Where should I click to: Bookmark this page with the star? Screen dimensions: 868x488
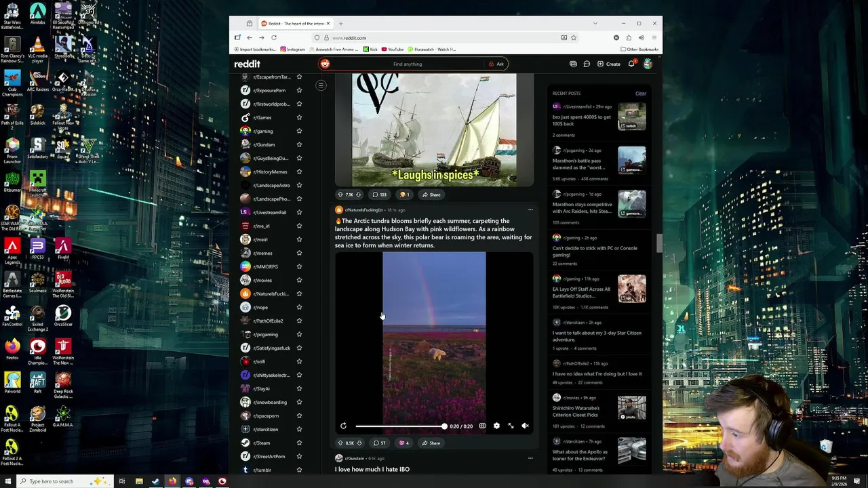pos(573,38)
